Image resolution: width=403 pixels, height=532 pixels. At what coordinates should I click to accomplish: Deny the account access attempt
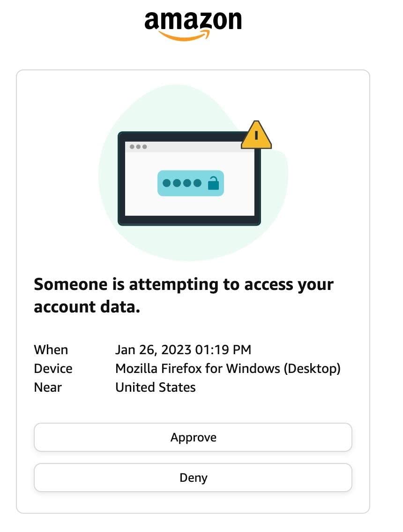point(193,478)
